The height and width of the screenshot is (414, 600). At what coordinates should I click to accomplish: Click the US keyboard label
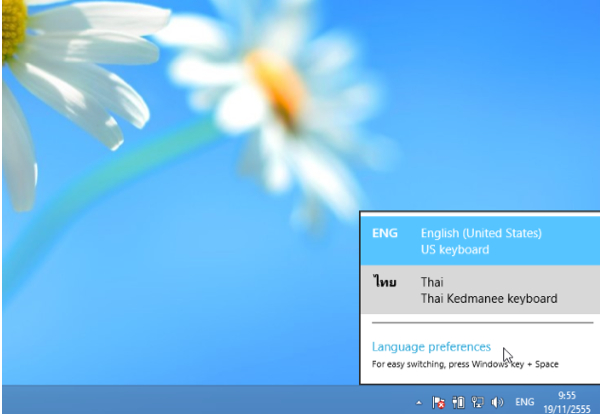tap(455, 249)
